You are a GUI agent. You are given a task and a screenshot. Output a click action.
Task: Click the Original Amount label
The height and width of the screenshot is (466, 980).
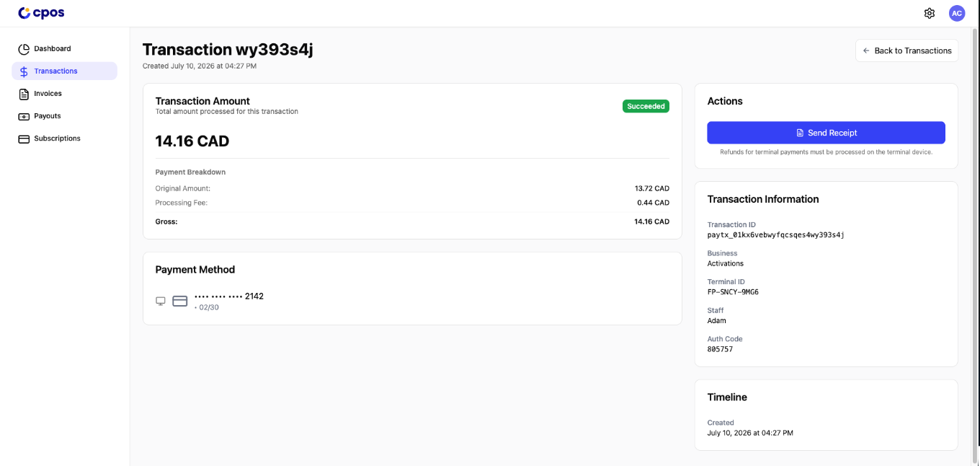coord(183,188)
